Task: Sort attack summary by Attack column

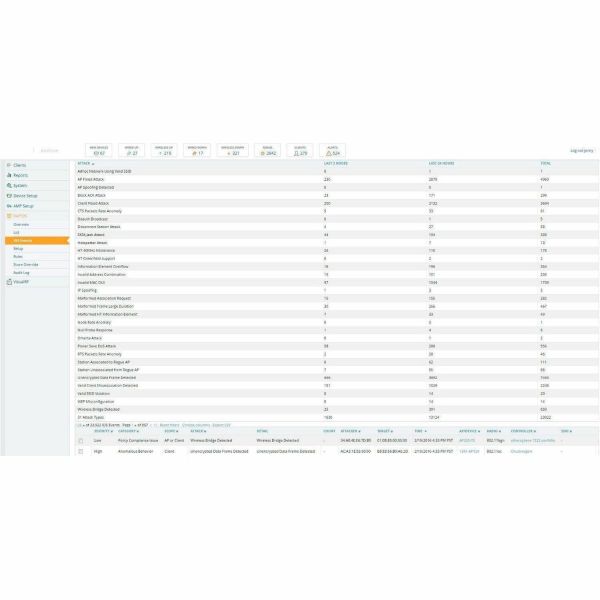Action: (x=86, y=163)
